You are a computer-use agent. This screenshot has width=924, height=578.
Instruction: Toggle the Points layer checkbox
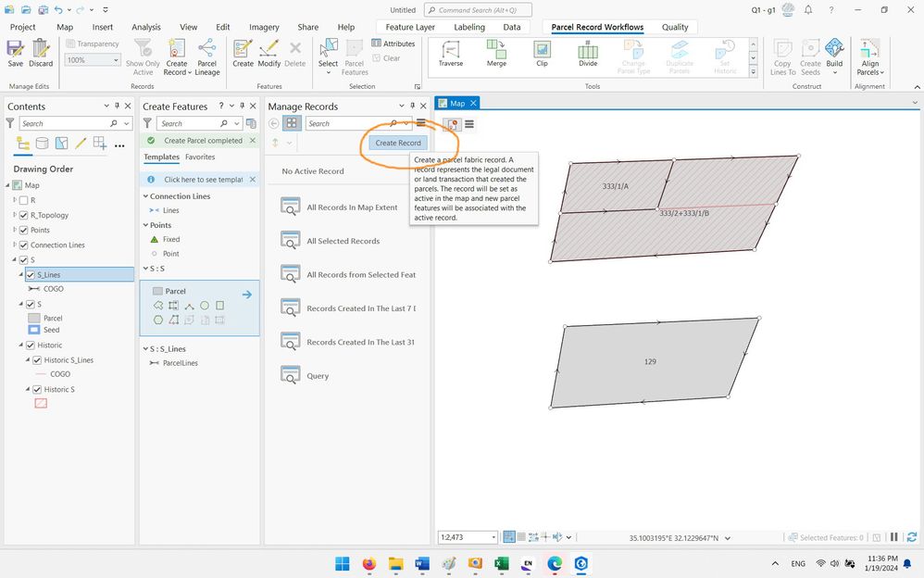coord(23,230)
